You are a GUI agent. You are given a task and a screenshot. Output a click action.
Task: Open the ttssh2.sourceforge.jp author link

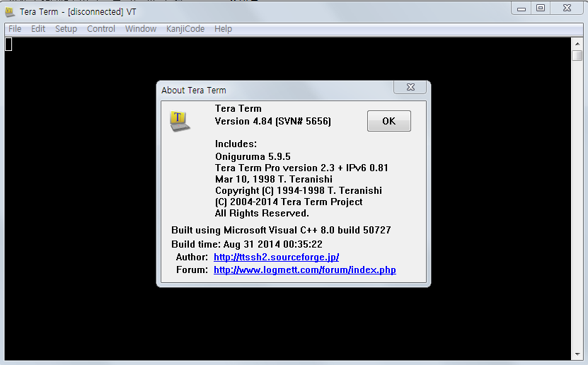pyautogui.click(x=277, y=257)
